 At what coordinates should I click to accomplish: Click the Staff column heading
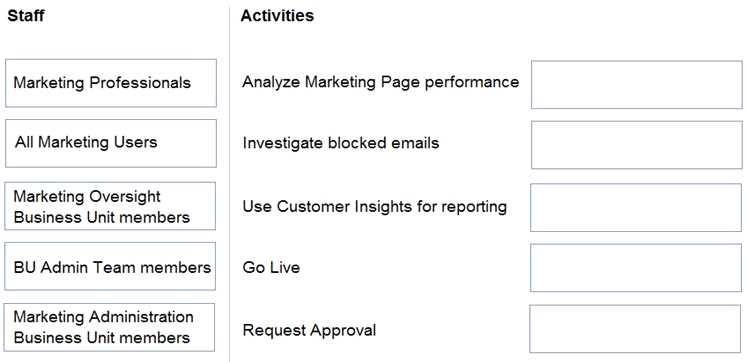coord(26,16)
